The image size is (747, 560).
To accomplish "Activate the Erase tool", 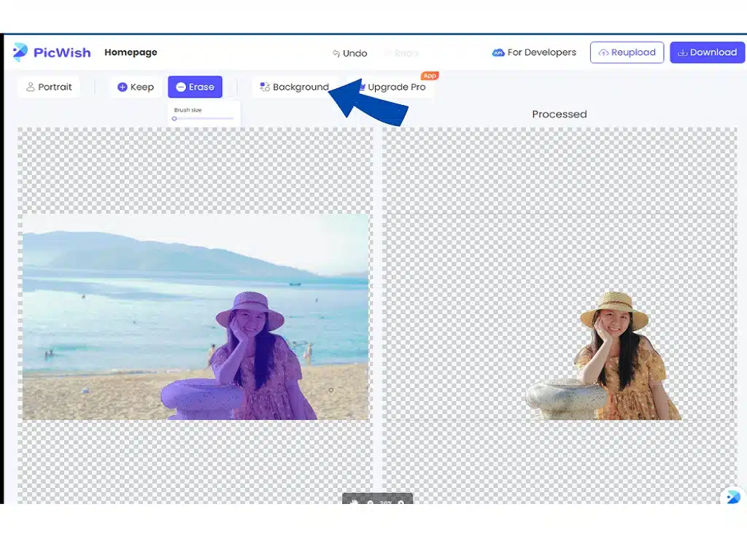I will pos(195,87).
